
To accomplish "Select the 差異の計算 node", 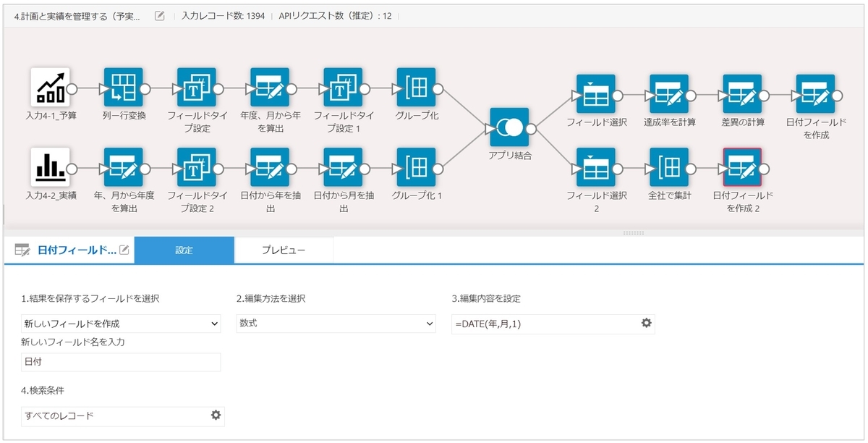I will (742, 94).
